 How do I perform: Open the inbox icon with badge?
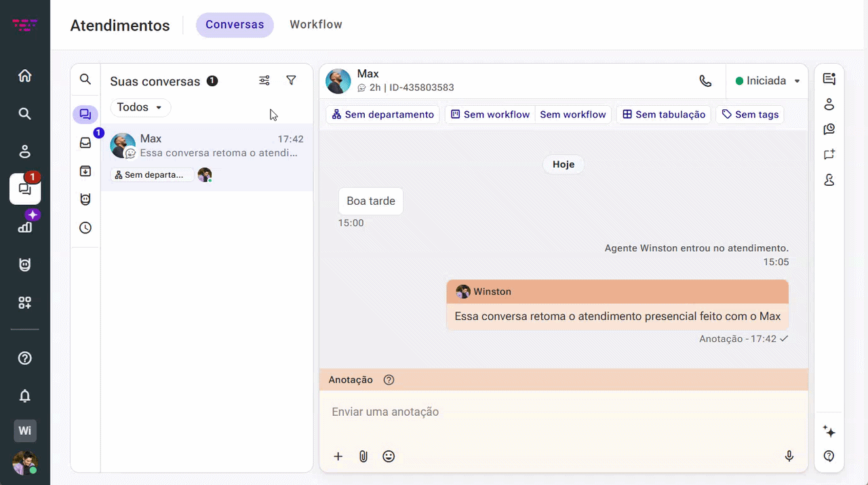pos(85,142)
